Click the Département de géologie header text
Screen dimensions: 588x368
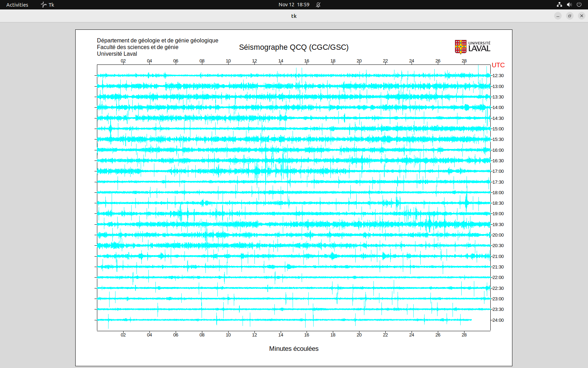(157, 41)
